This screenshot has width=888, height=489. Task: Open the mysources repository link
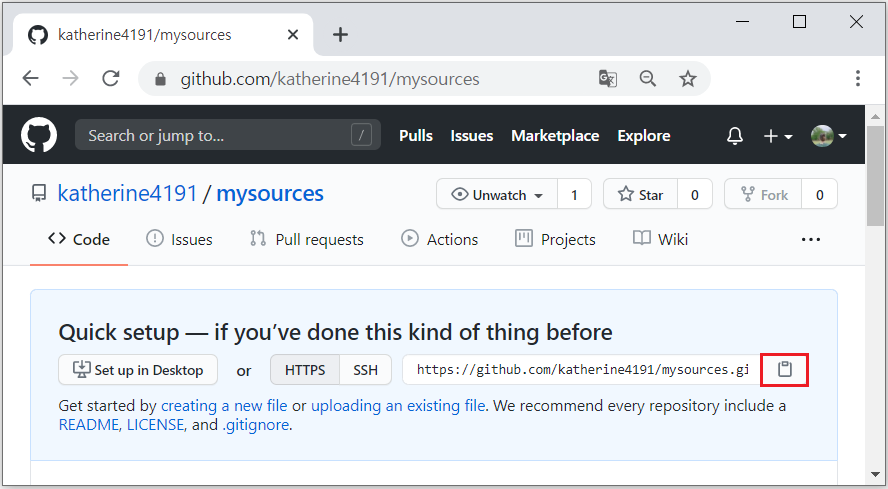(x=270, y=194)
